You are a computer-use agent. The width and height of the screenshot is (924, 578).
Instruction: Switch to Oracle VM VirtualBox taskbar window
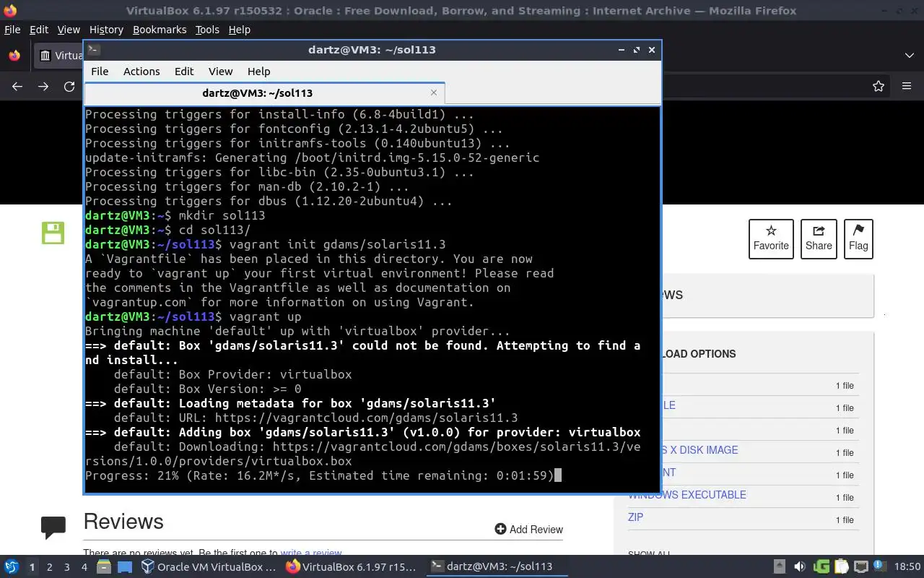(209, 567)
